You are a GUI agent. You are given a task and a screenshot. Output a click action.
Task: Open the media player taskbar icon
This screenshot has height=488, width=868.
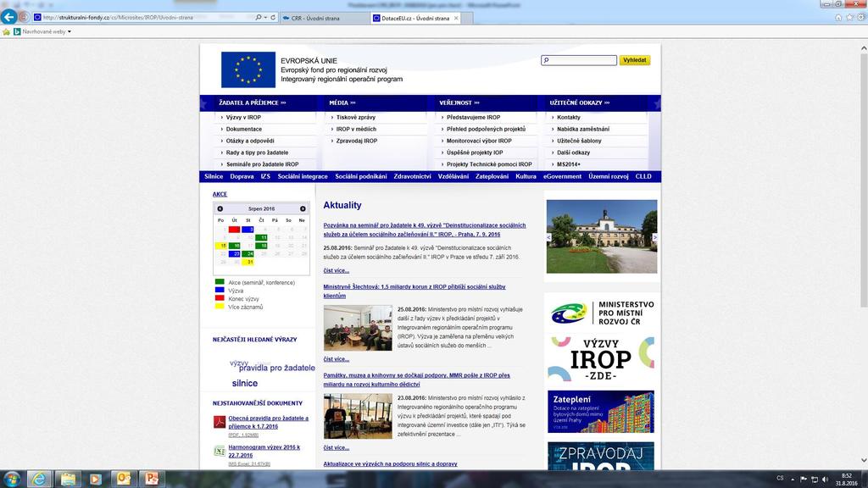[95, 479]
